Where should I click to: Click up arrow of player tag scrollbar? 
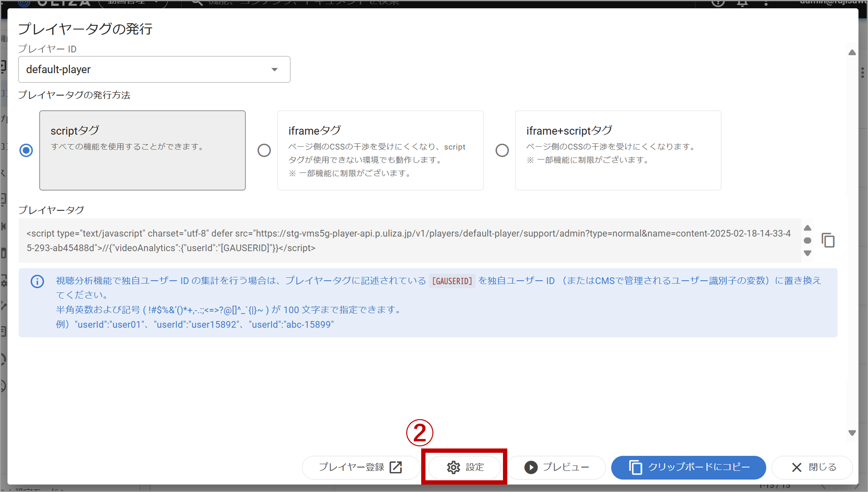click(x=808, y=228)
